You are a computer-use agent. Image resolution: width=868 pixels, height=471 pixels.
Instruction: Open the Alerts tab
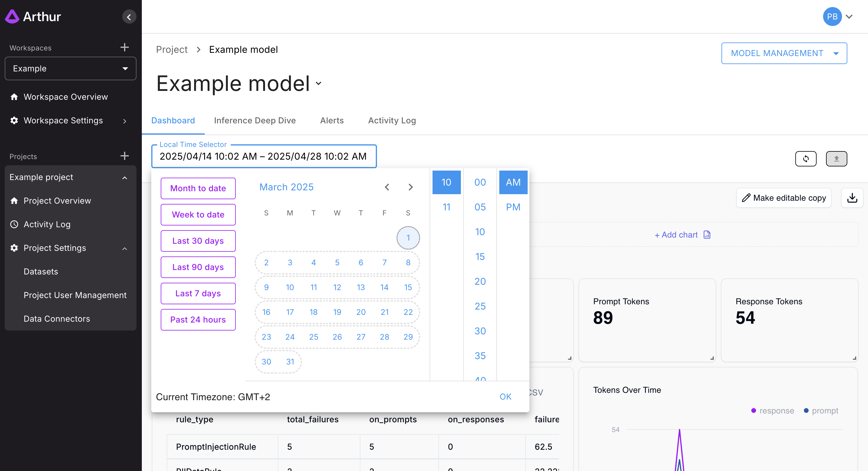[x=331, y=120]
